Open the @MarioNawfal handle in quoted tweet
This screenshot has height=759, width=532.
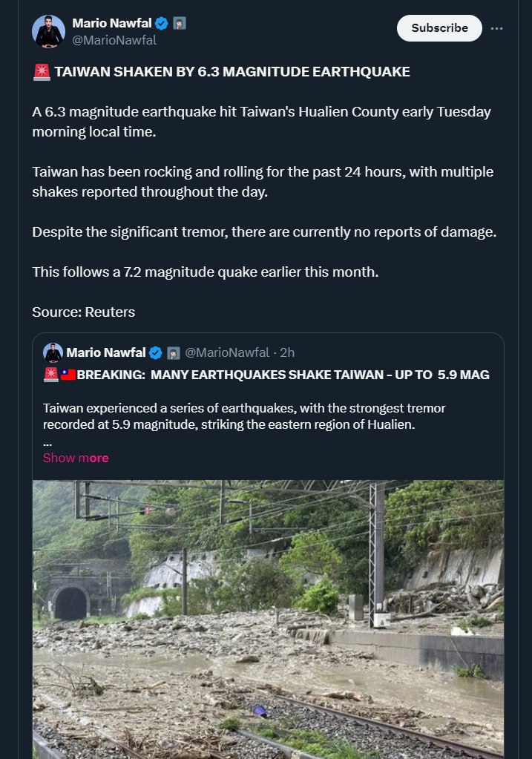click(x=226, y=352)
